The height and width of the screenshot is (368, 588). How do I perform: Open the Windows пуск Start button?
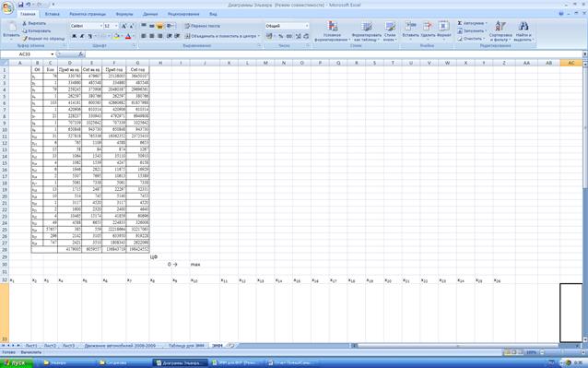tap(17, 363)
